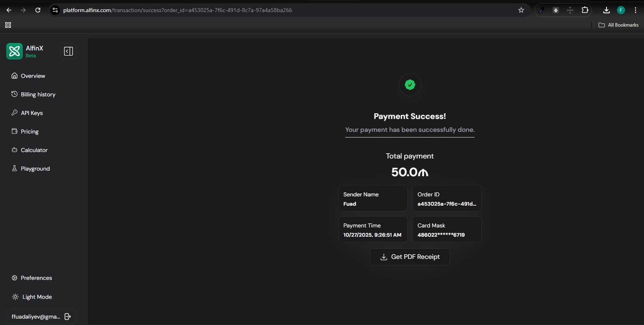Navigate to Pricing page
Screen dimensions: 644x325
[29, 131]
